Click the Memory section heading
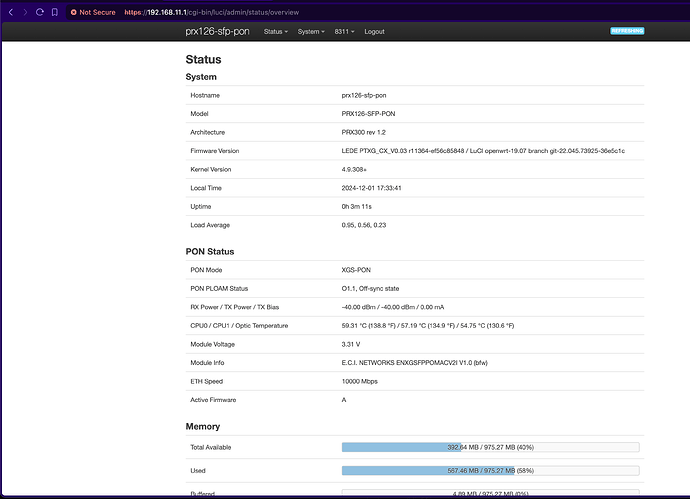This screenshot has width=690, height=499. pyautogui.click(x=203, y=426)
